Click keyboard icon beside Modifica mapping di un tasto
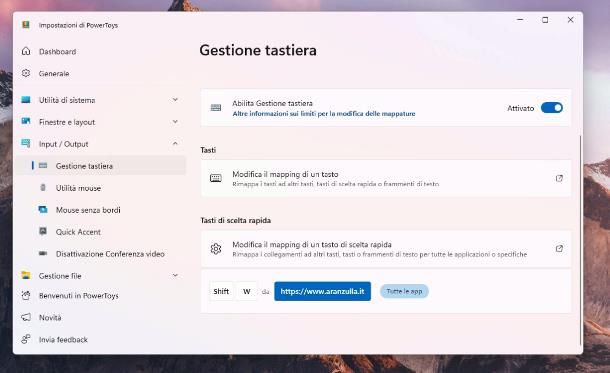Image resolution: width=610 pixels, height=373 pixels. coord(216,178)
